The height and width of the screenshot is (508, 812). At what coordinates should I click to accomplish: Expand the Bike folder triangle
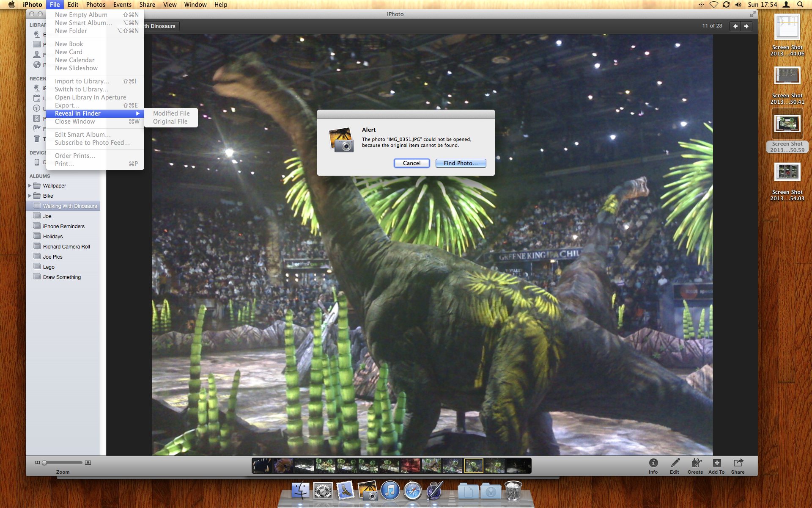30,196
